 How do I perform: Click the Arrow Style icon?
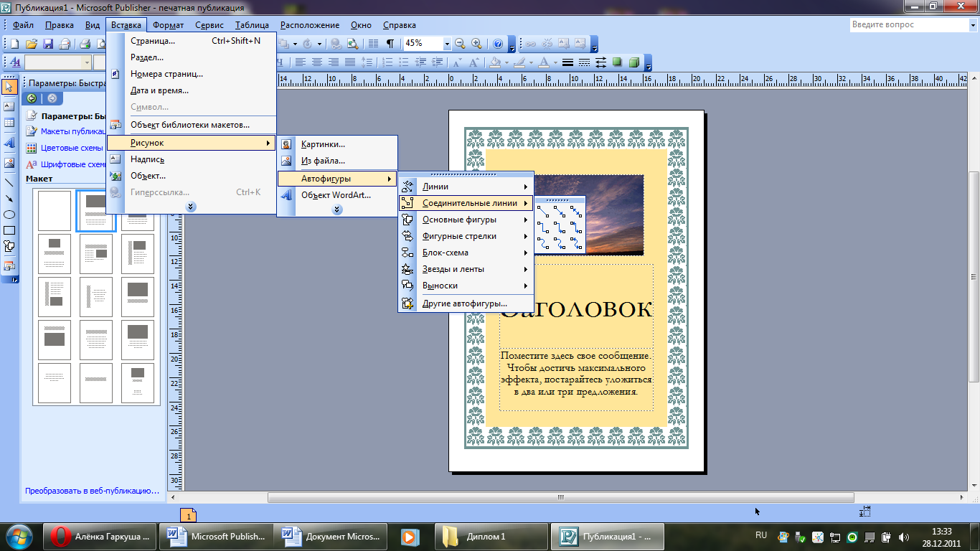600,62
